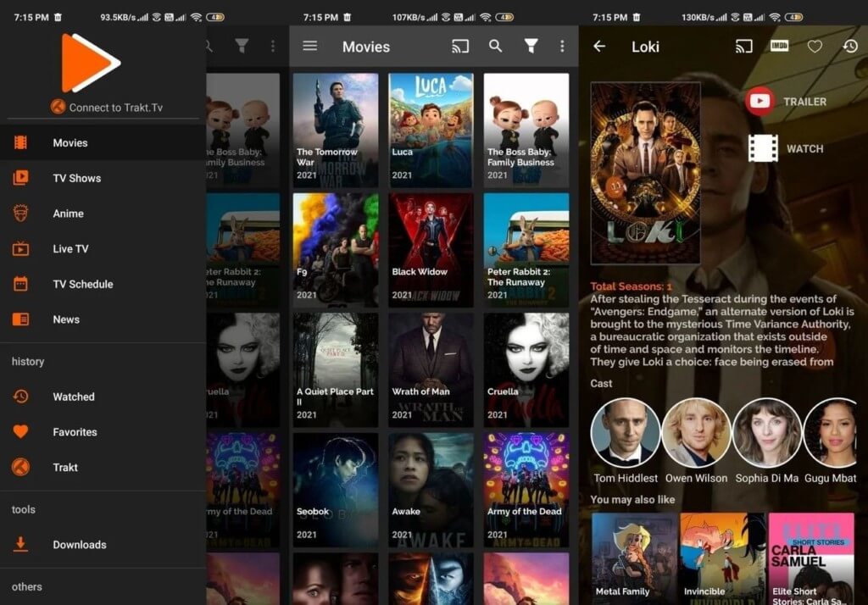Click the TV Shows icon in drawer
The height and width of the screenshot is (605, 868).
tap(20, 178)
